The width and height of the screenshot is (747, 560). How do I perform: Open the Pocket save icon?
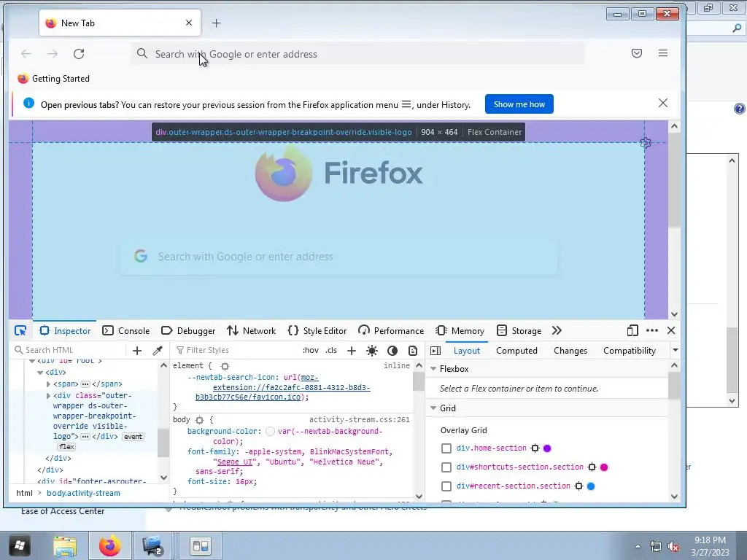pos(636,53)
